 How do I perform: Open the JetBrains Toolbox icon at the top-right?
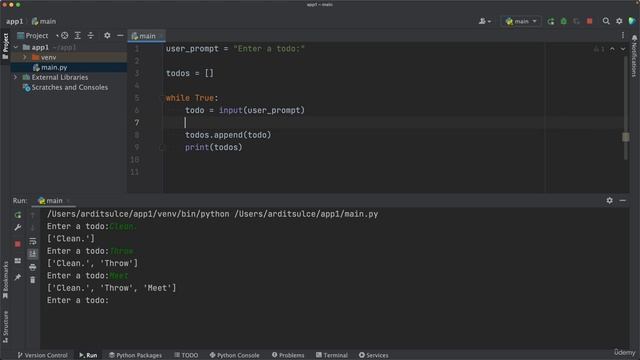(632, 21)
